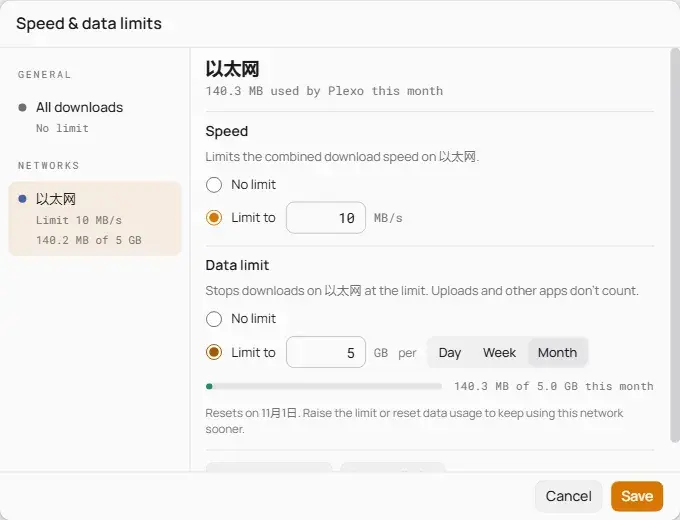This screenshot has height=520, width=680.
Task: Click the Cancel button
Action: [568, 496]
